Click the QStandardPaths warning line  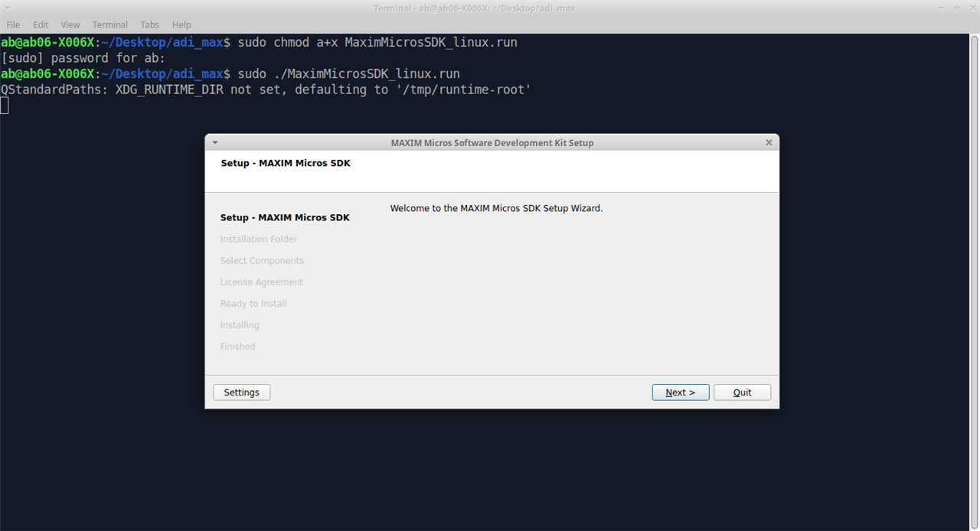(266, 90)
